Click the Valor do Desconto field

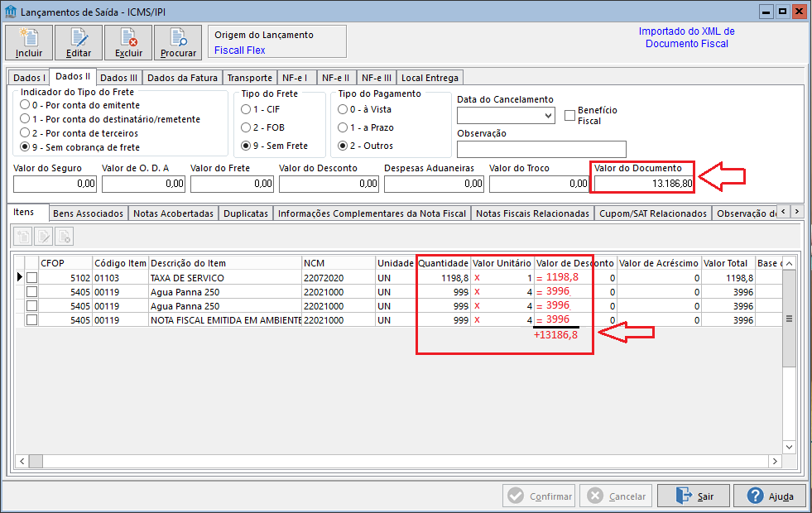tap(329, 184)
